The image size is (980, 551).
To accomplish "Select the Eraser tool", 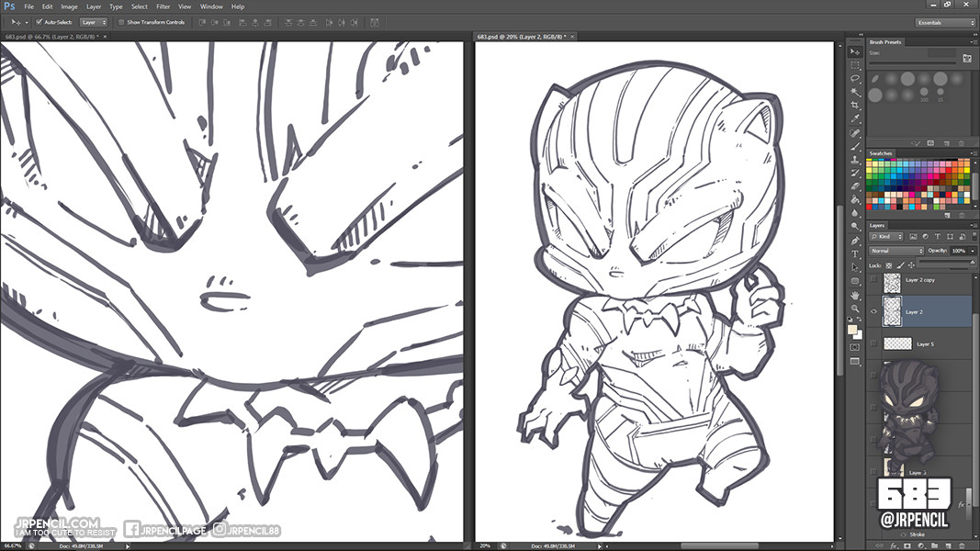I will pyautogui.click(x=855, y=186).
